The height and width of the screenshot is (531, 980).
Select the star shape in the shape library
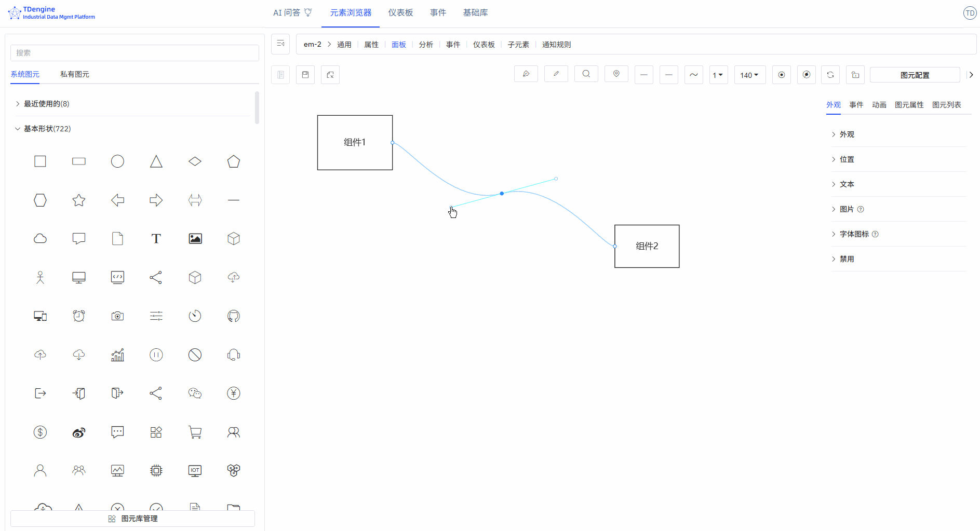click(78, 200)
